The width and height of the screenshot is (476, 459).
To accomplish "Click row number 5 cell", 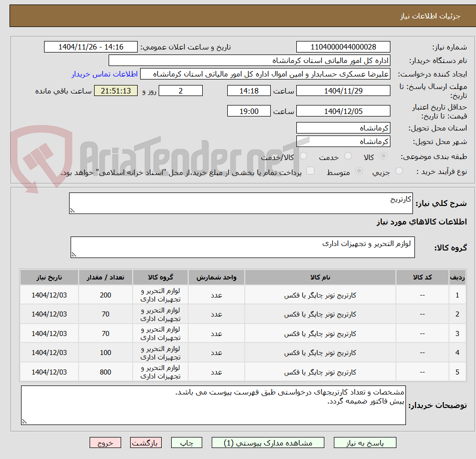I will tap(457, 372).
